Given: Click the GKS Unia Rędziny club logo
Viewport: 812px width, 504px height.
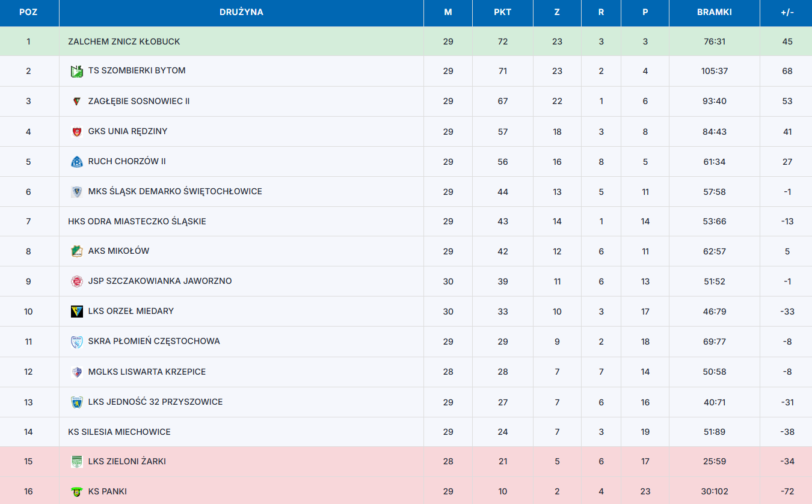Looking at the screenshot, I should point(76,131).
